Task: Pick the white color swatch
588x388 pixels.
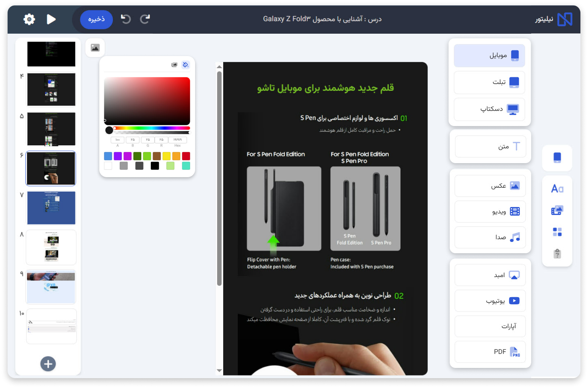Action: (x=108, y=166)
